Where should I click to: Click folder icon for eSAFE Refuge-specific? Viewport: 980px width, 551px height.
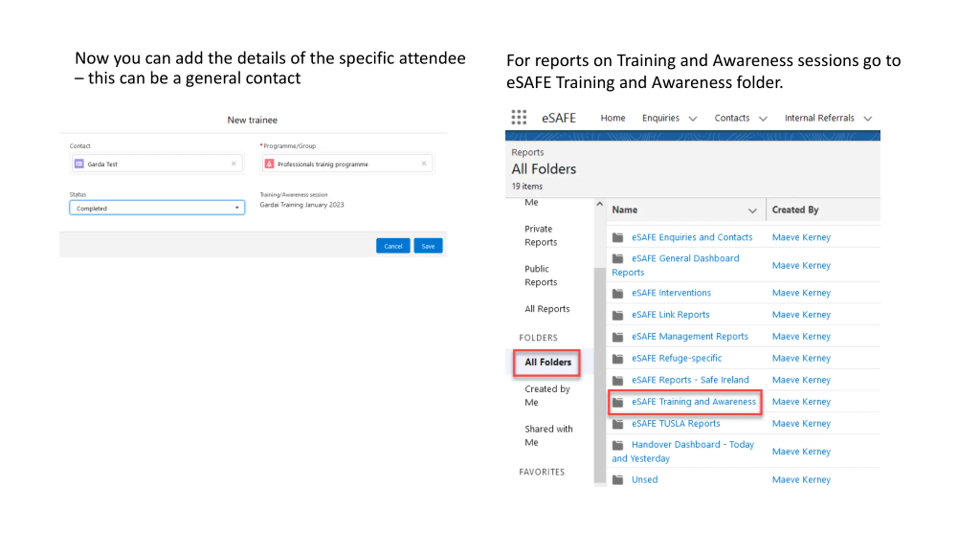(617, 359)
